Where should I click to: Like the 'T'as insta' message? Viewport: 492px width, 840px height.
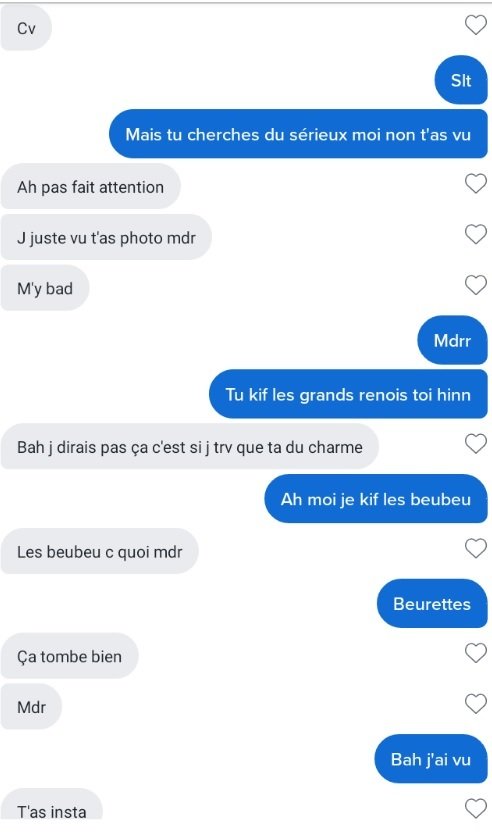475,808
